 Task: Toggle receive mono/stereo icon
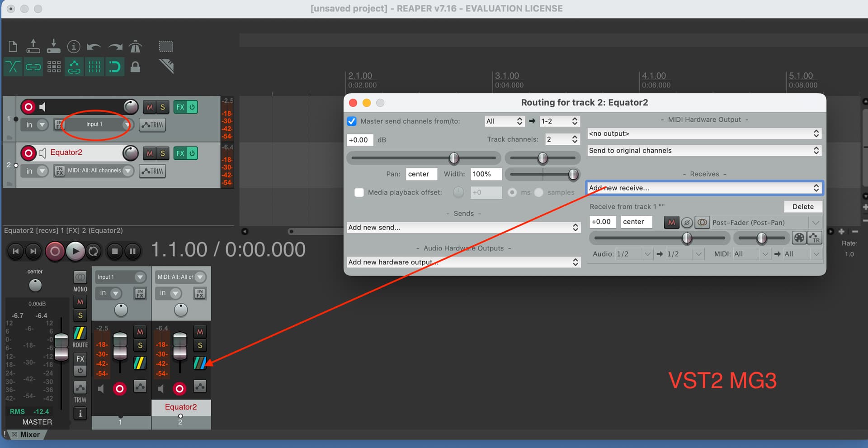[x=702, y=222]
